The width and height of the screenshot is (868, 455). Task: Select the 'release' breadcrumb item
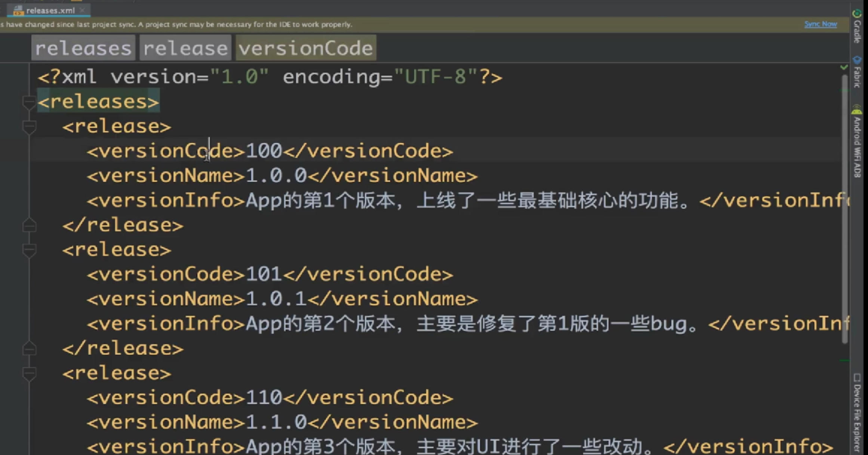(185, 48)
